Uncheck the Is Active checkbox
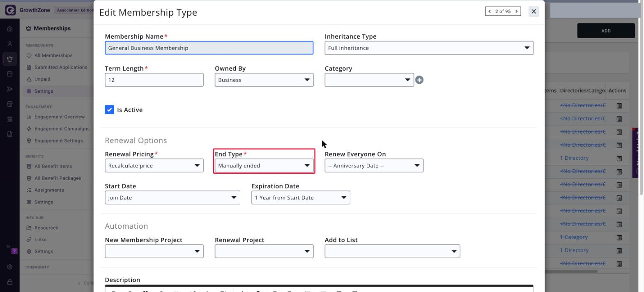The height and width of the screenshot is (292, 644). [109, 110]
